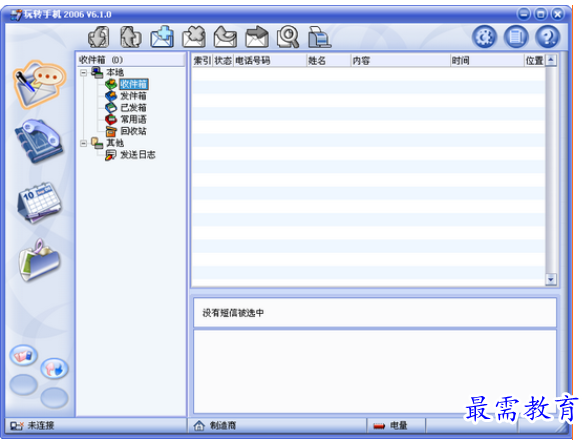Forward message using the envelope right-arrow icon
The height and width of the screenshot is (440, 587).
point(257,37)
